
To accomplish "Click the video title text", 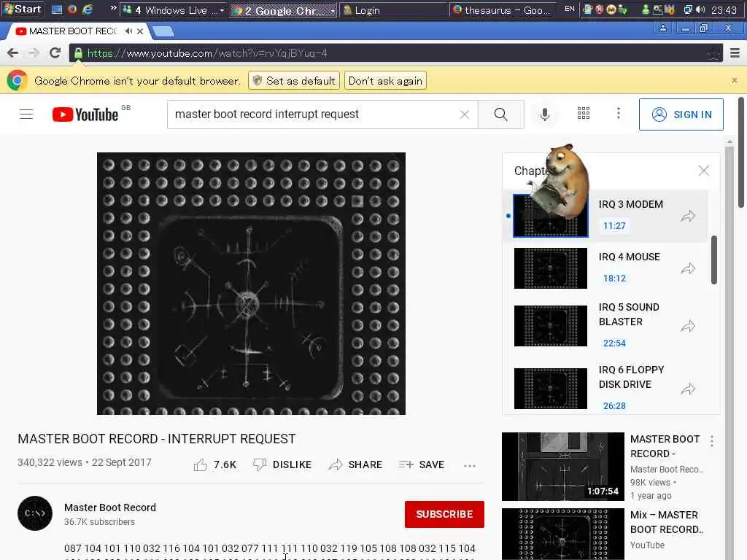I will coord(157,438).
